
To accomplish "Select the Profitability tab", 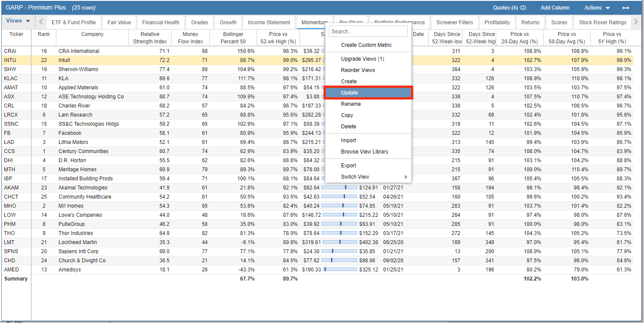I will click(497, 23).
